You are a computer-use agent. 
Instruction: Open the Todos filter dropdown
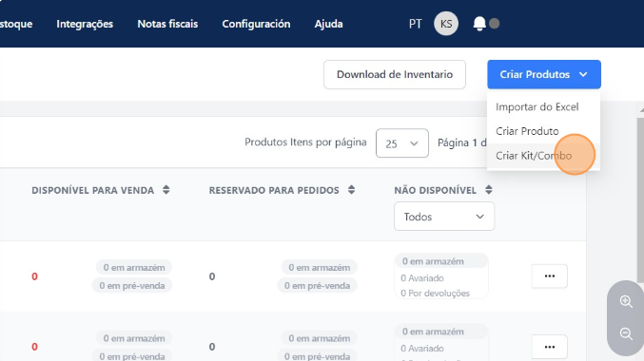click(444, 217)
